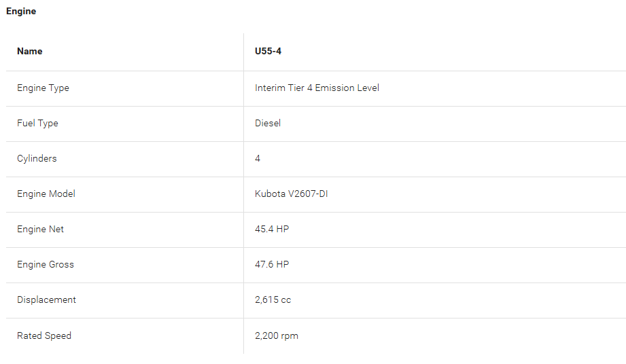Select the Cylinders row label
The height and width of the screenshot is (364, 626).
(37, 159)
